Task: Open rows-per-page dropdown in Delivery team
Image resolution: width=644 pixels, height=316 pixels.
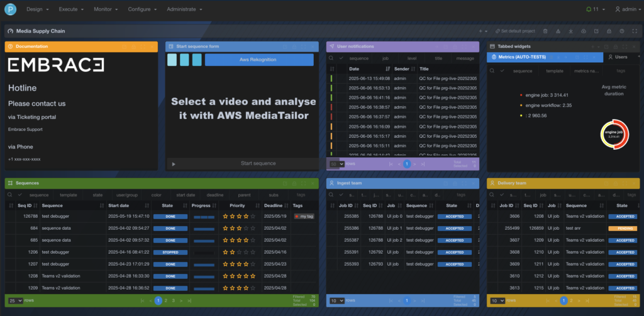Action: [497, 301]
